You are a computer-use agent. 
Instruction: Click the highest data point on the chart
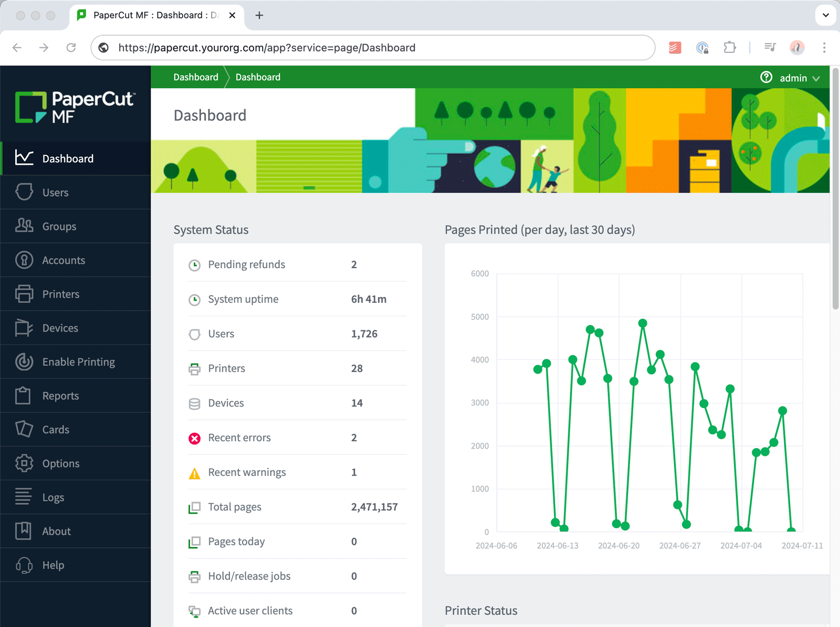[643, 323]
